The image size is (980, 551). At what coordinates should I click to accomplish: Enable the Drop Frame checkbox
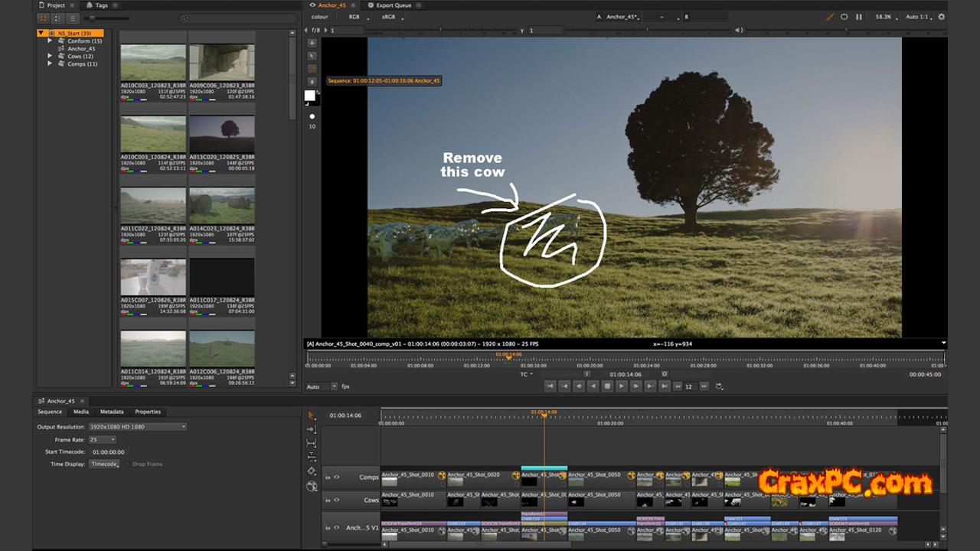(127, 465)
